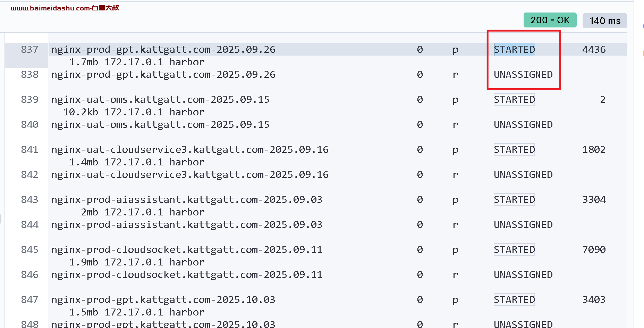The width and height of the screenshot is (644, 328).
Task: Select line number 846 in the gutter
Action: pyautogui.click(x=29, y=274)
